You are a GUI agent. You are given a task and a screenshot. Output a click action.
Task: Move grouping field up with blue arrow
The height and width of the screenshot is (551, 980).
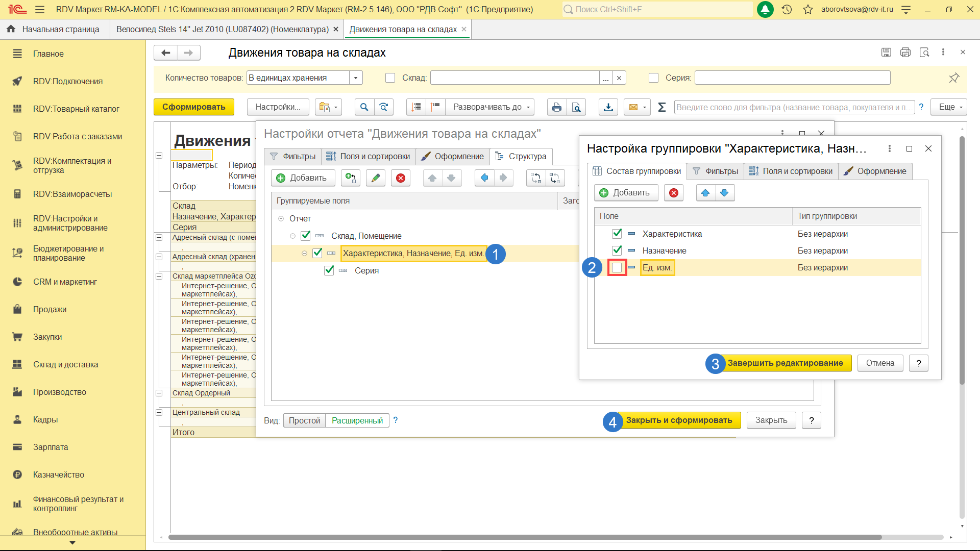pyautogui.click(x=705, y=193)
